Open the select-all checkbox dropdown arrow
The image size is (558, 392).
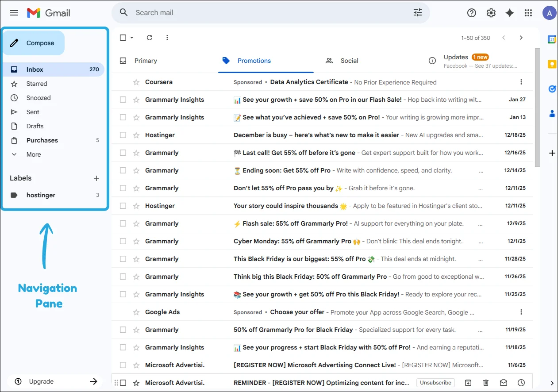coord(132,38)
